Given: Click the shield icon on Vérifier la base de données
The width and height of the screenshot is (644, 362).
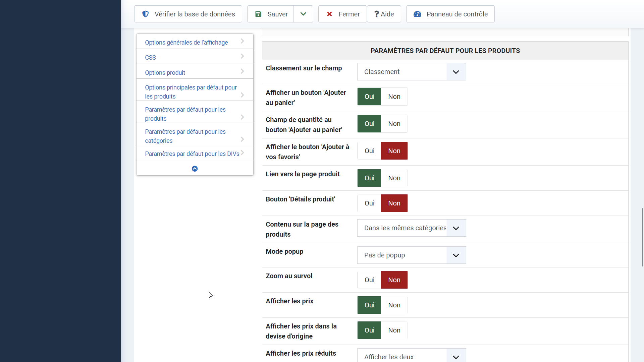Looking at the screenshot, I should (145, 14).
